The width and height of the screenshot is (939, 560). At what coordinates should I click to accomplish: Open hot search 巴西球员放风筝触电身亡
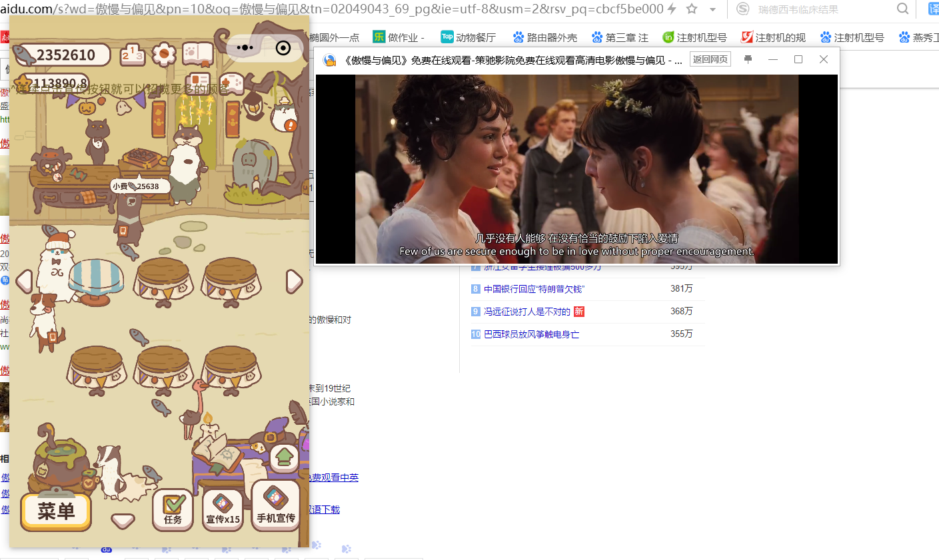pyautogui.click(x=531, y=334)
